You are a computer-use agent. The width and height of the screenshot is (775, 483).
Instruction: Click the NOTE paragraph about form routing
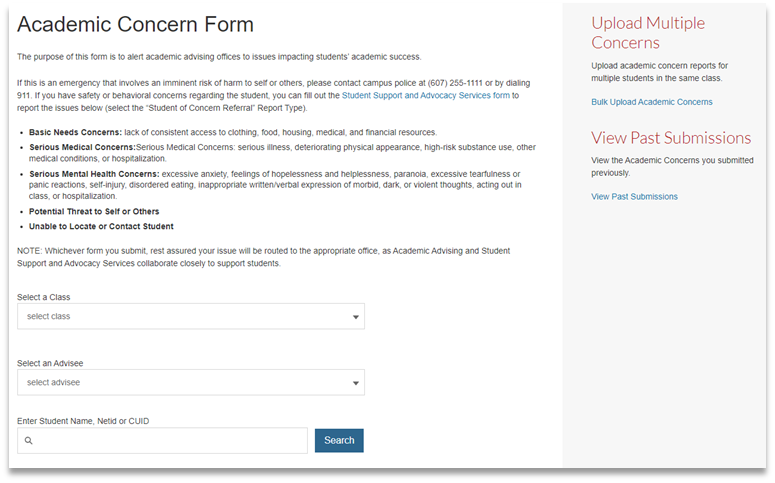(270, 257)
